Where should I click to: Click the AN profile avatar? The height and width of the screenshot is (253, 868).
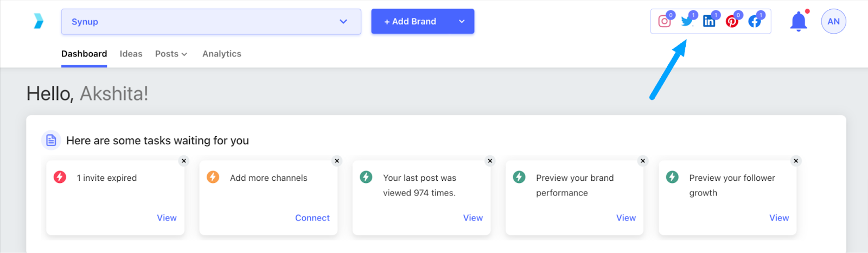[833, 22]
